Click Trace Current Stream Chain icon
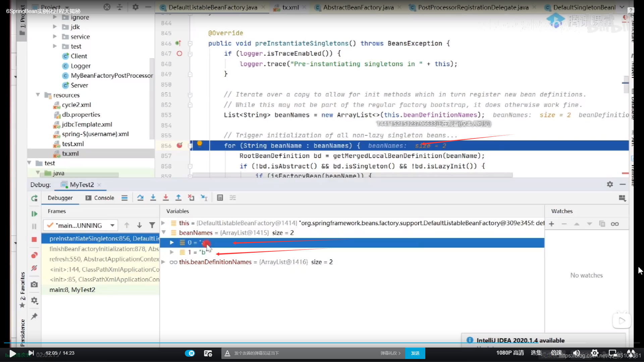This screenshot has width=644, height=362. click(233, 198)
